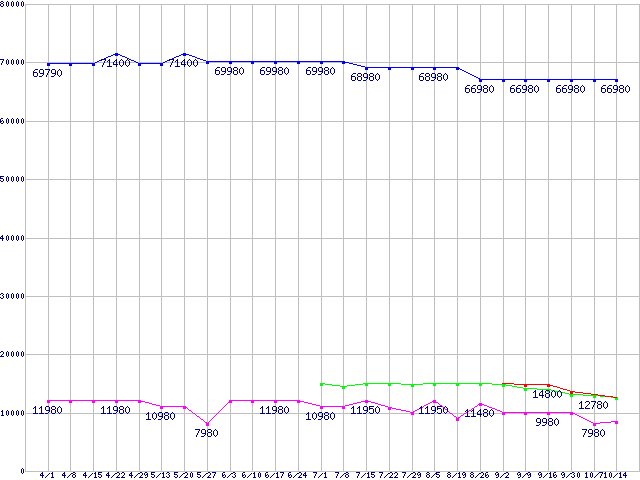The image size is (640, 480).
Task: Click the 7/15 date on the x-axis
Action: [x=366, y=474]
